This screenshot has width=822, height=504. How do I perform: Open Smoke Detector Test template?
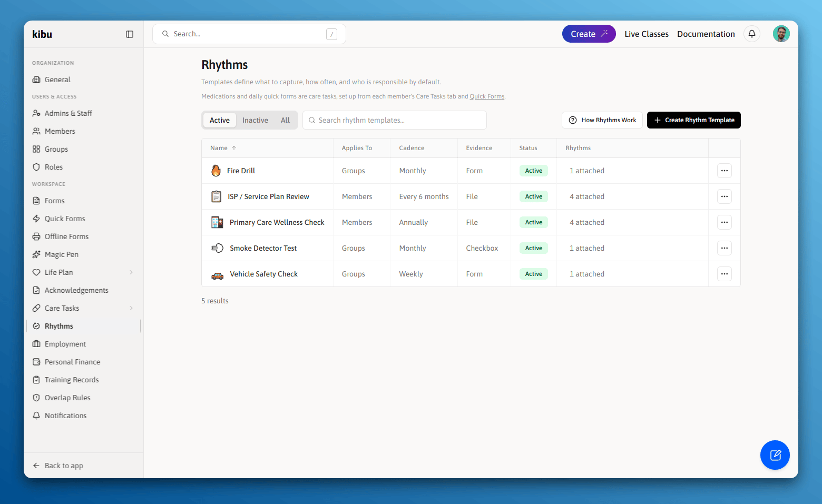click(x=263, y=248)
